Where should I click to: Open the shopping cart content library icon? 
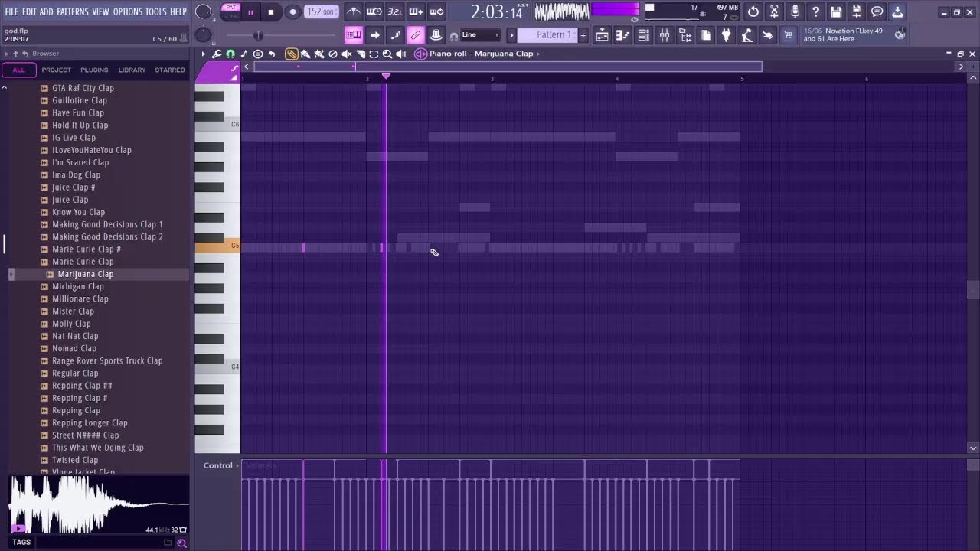788,35
